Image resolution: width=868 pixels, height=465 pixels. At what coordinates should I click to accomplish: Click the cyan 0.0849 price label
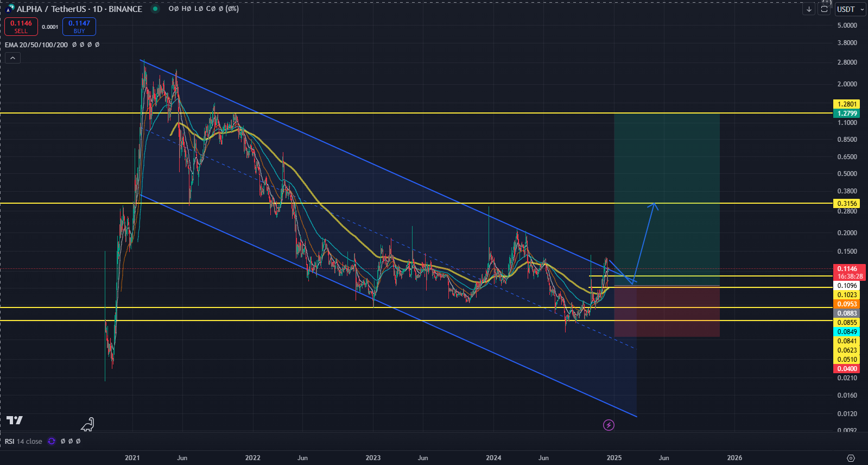coord(847,331)
